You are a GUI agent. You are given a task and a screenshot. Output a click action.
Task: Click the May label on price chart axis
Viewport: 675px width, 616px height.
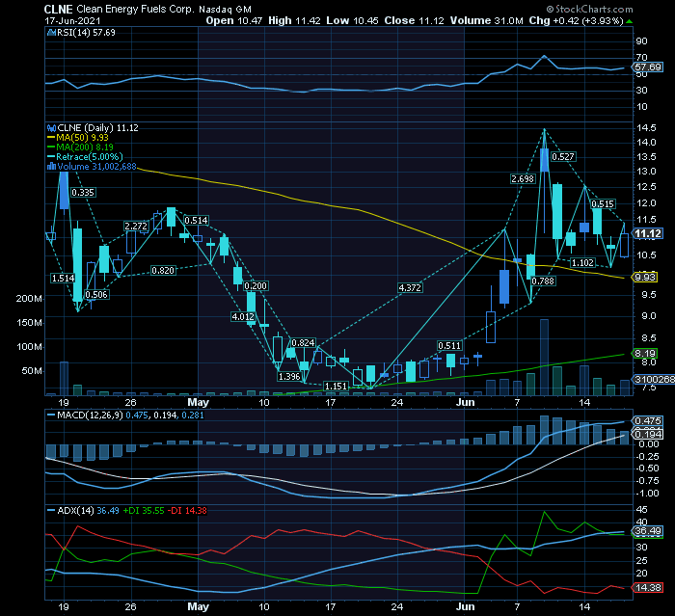198,403
